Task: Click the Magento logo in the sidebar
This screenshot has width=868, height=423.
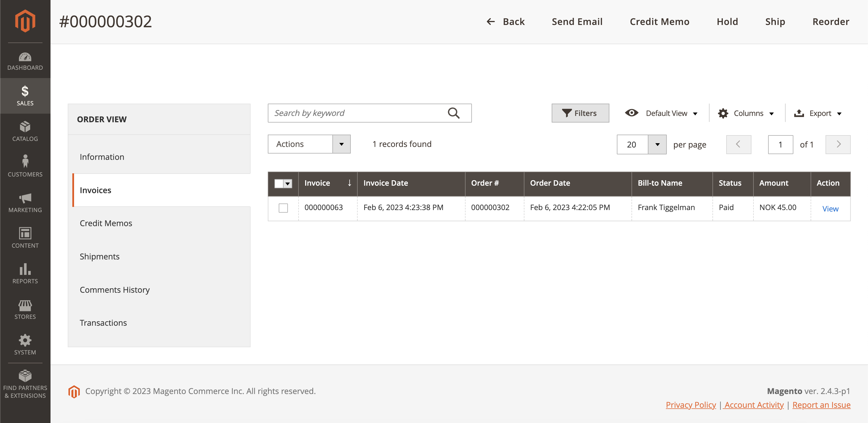Action: (x=25, y=21)
